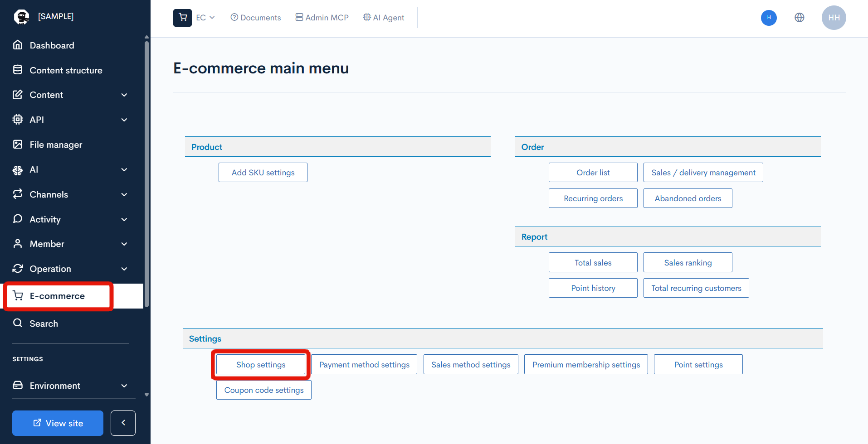Open Coupon code settings
Viewport: 868px width, 444px height.
click(264, 390)
